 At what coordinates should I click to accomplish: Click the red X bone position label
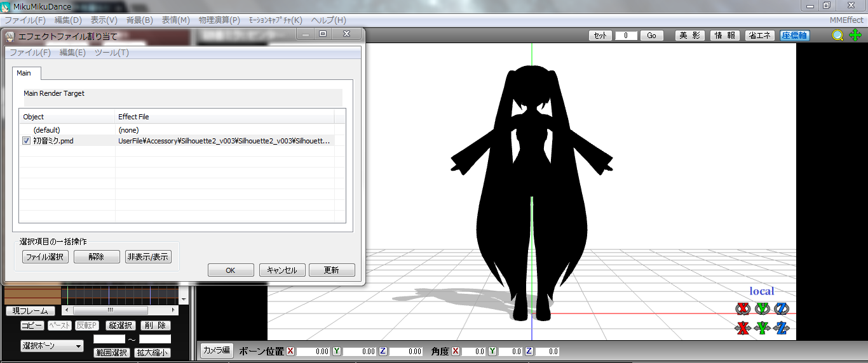click(x=290, y=351)
